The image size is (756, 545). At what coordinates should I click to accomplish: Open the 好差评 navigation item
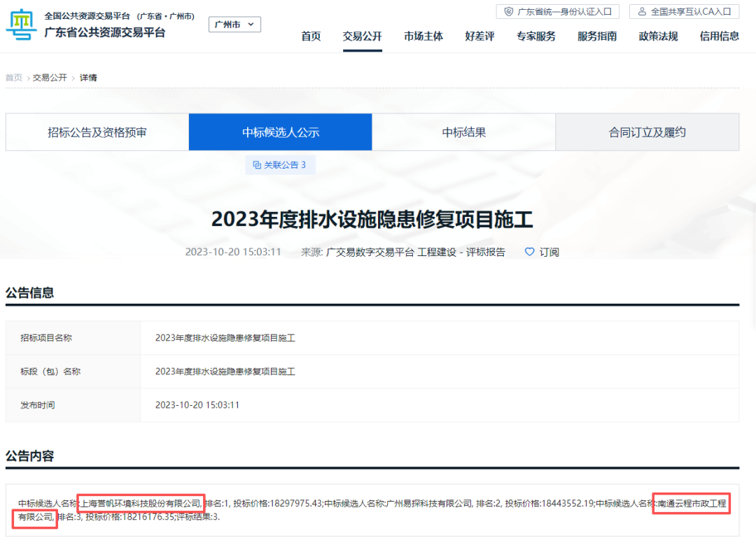click(x=479, y=36)
